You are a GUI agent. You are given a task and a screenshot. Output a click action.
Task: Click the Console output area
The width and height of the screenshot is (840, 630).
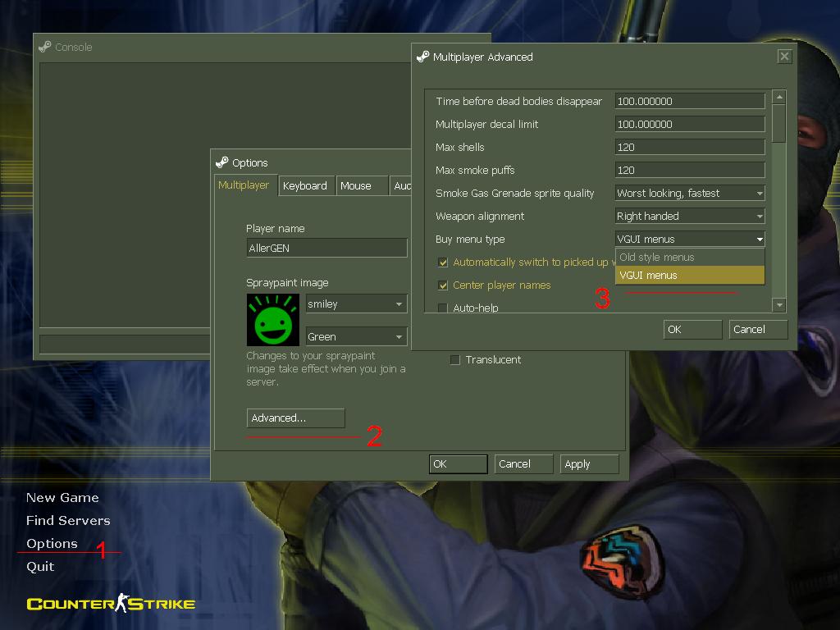125,195
